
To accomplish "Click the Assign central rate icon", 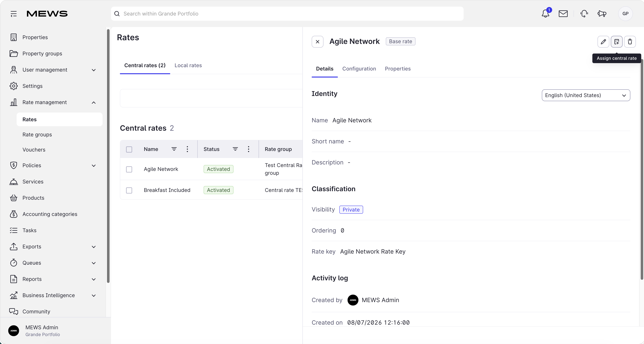I will (617, 42).
